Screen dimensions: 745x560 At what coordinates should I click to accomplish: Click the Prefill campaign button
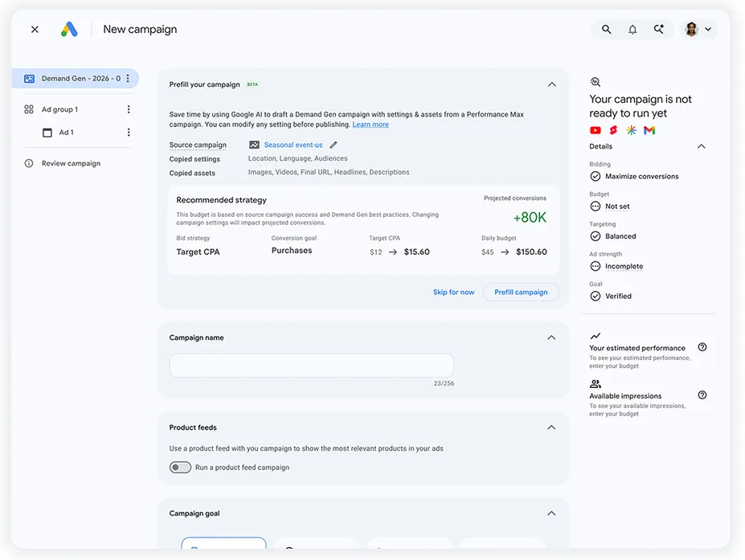[521, 292]
